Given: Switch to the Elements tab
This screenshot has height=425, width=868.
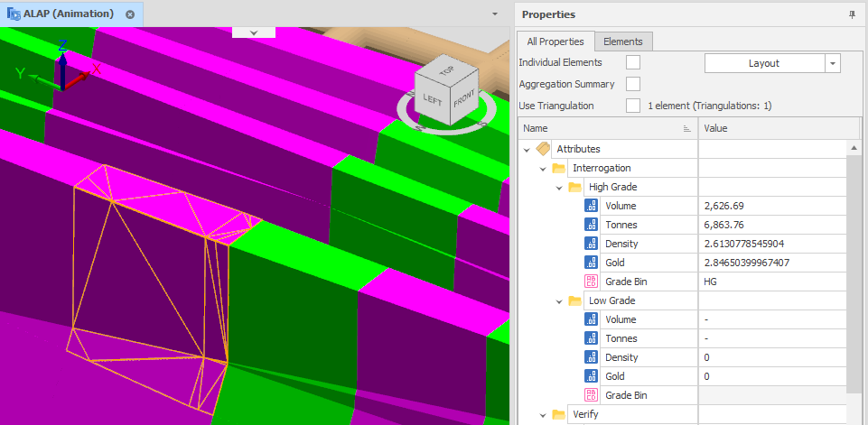Looking at the screenshot, I should (x=623, y=42).
